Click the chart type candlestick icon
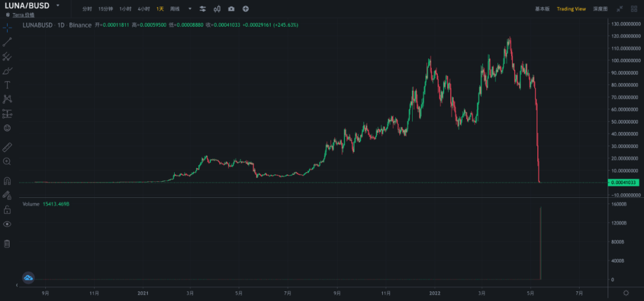This screenshot has width=644, height=301. pos(217,8)
